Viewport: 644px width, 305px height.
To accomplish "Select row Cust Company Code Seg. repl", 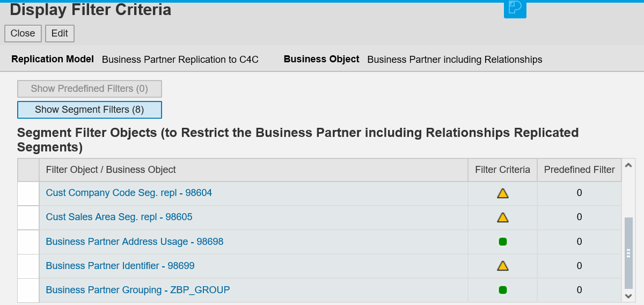I will (28, 193).
